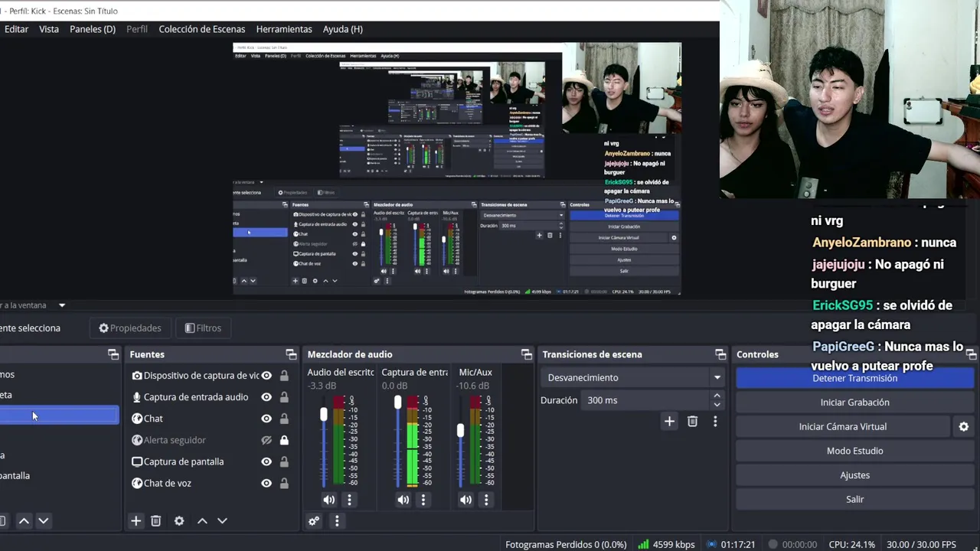Viewport: 980px width, 551px height.
Task: Unlock the Alerta seguidor source
Action: coord(284,440)
